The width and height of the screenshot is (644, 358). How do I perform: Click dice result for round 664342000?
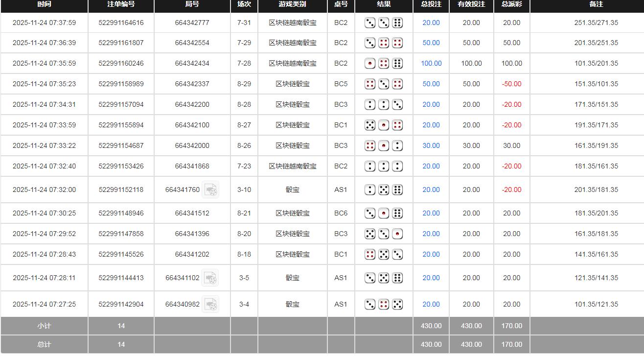pyautogui.click(x=384, y=145)
